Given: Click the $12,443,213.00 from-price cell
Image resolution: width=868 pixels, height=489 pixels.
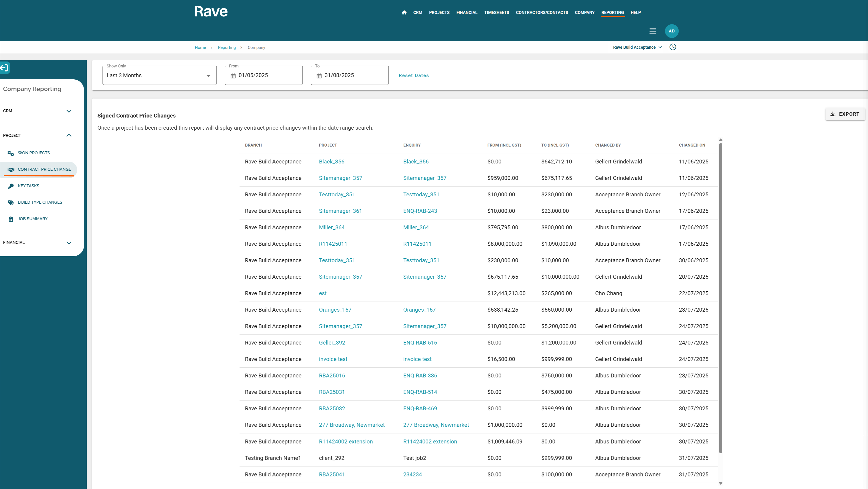Looking at the screenshot, I should [x=506, y=293].
